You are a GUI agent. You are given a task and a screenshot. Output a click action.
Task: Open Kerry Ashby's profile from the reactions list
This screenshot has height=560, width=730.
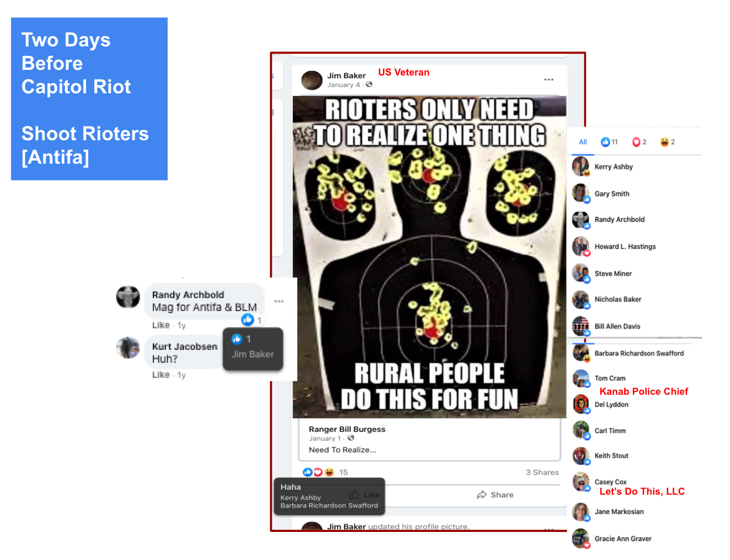tap(614, 167)
